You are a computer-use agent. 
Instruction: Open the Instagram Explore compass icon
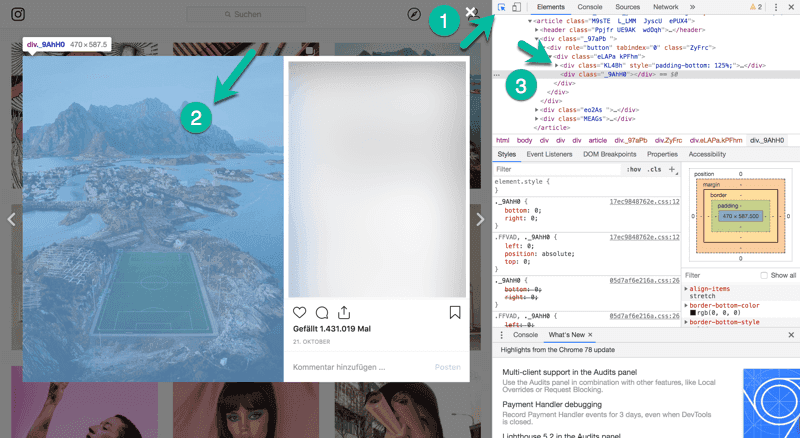(414, 14)
